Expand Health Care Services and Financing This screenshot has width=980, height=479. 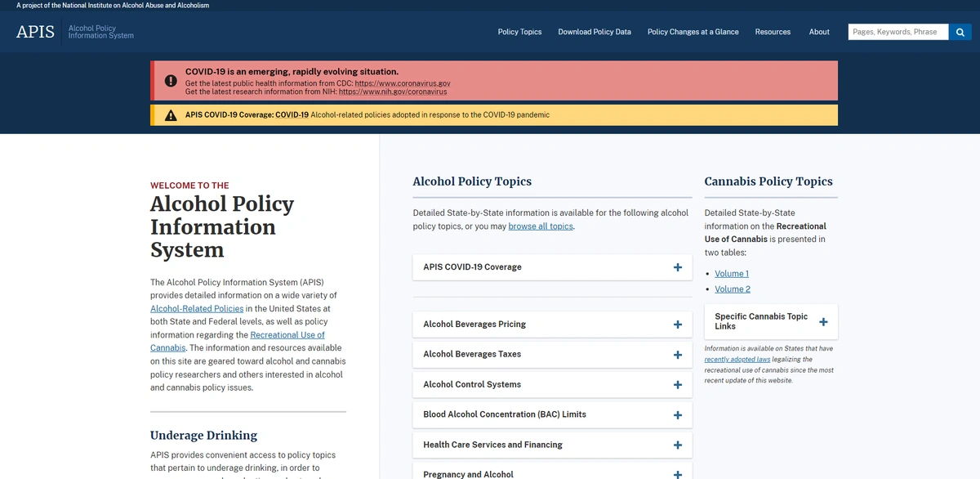[552, 445]
